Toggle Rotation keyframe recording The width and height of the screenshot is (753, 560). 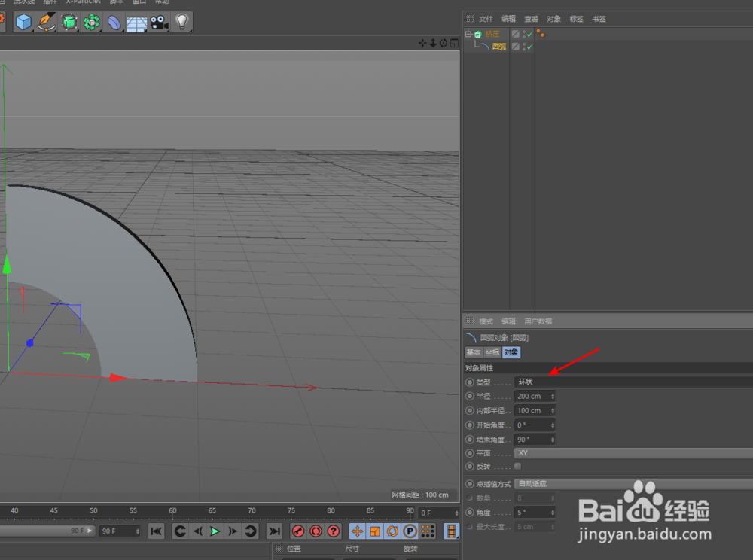click(x=392, y=531)
